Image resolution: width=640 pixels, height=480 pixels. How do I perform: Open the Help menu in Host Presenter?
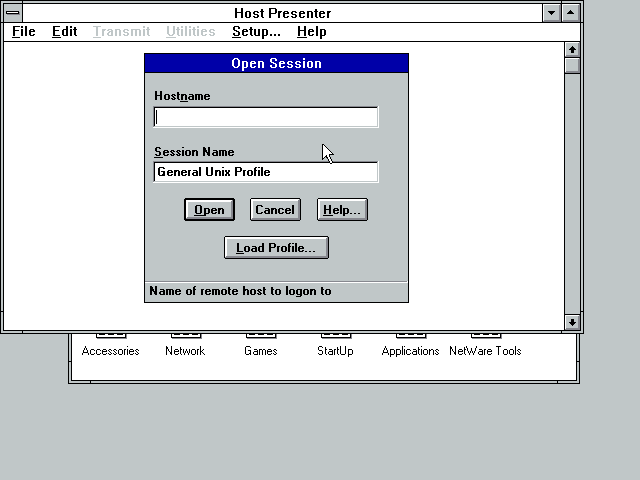[x=311, y=31]
